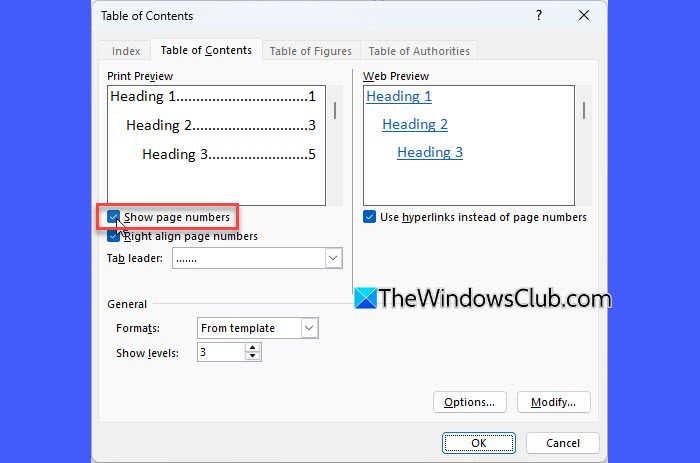Close the Table of Contents dialog
Screen dimensions: 700x463
585,16
